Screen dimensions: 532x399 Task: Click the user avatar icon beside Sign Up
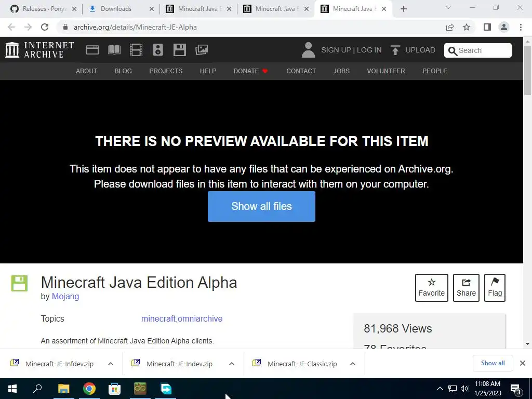pyautogui.click(x=308, y=50)
